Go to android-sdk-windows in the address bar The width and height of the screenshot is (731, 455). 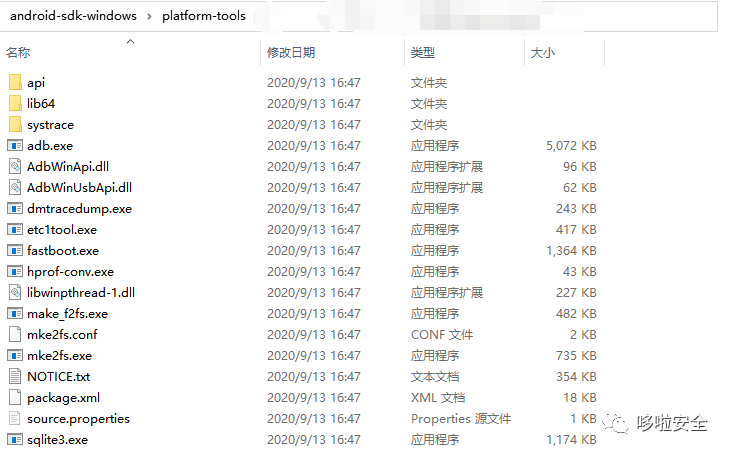(x=74, y=16)
